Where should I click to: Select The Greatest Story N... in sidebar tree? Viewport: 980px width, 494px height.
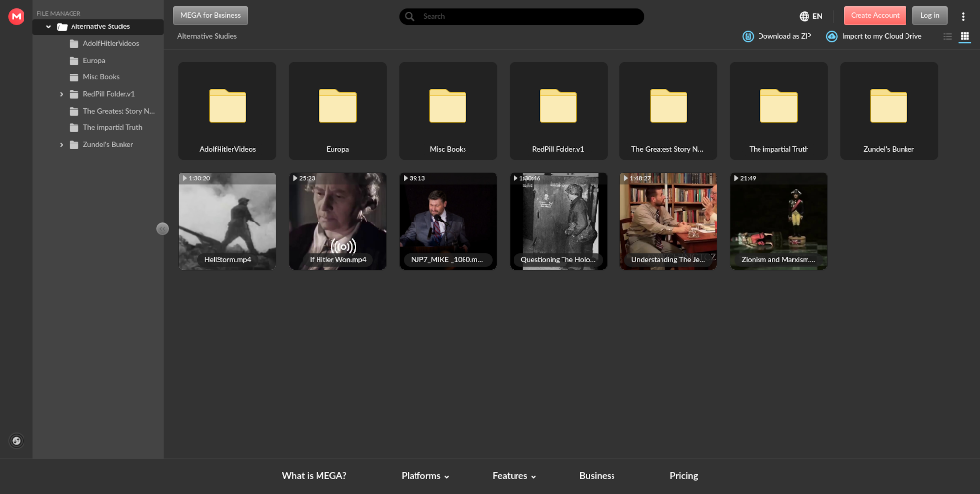click(119, 112)
